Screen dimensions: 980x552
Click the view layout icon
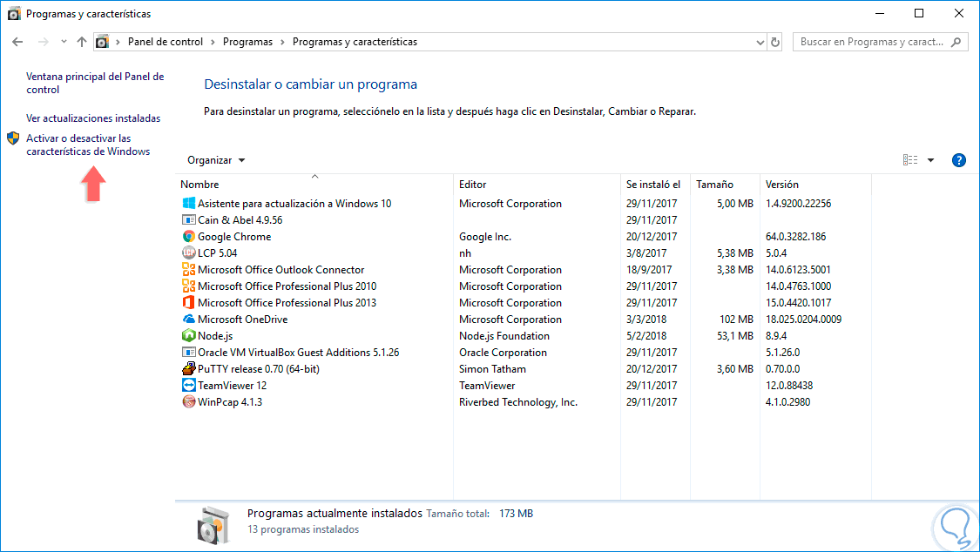[910, 160]
